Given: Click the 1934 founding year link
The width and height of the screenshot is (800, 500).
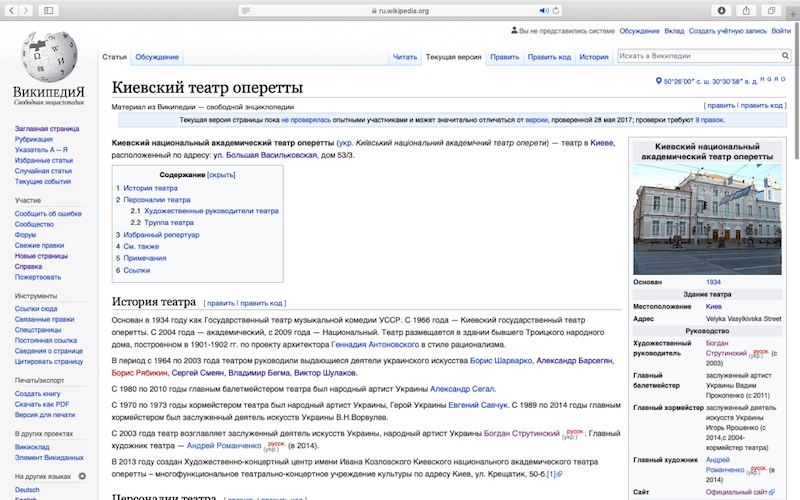Looking at the screenshot, I should (713, 282).
